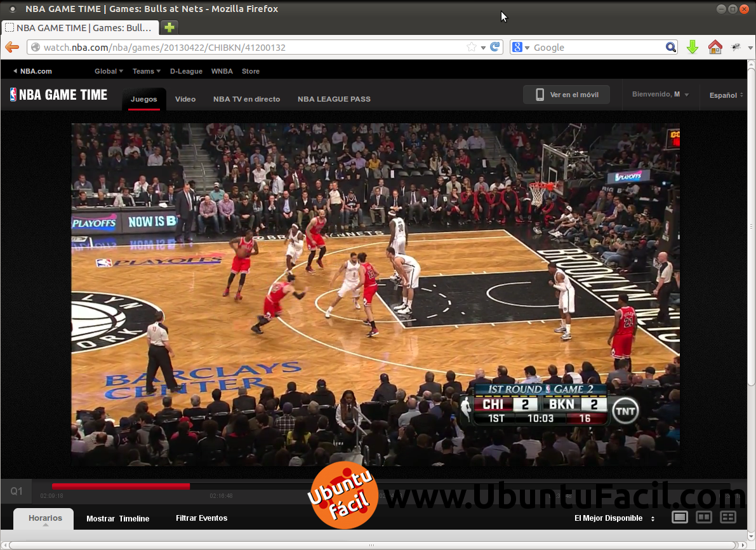Click the basketball game video player

pyautogui.click(x=376, y=294)
